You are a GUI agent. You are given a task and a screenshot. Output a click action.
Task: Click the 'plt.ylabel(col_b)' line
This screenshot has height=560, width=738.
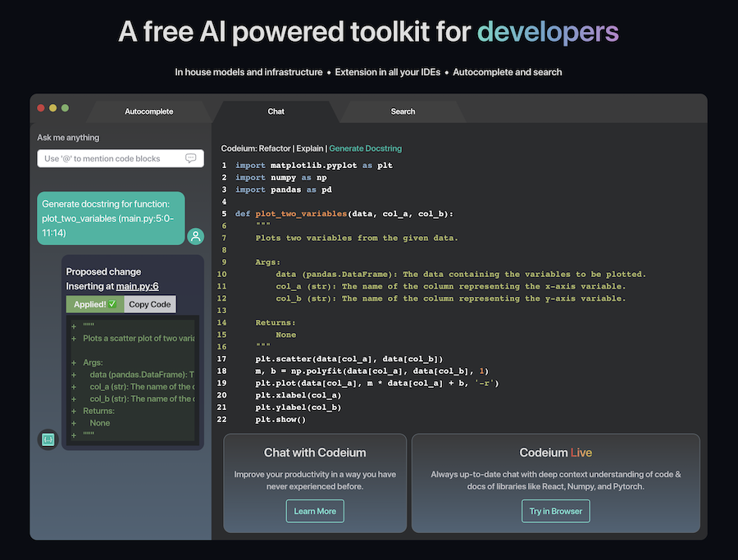(298, 407)
